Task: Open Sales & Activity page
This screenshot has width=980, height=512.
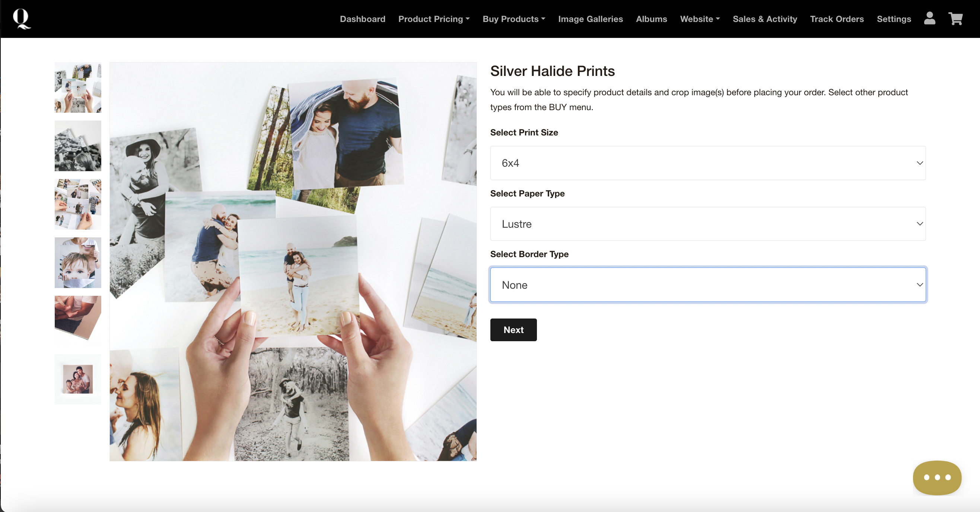Action: tap(765, 19)
